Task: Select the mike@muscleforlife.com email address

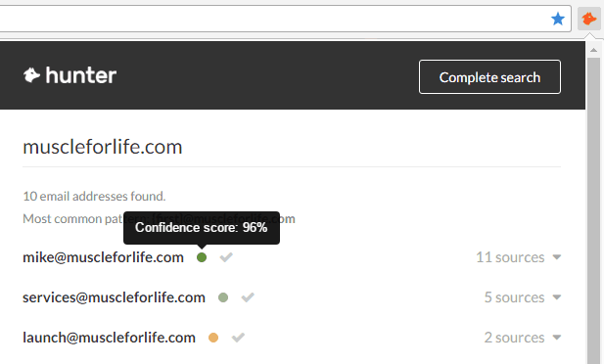Action: (103, 257)
